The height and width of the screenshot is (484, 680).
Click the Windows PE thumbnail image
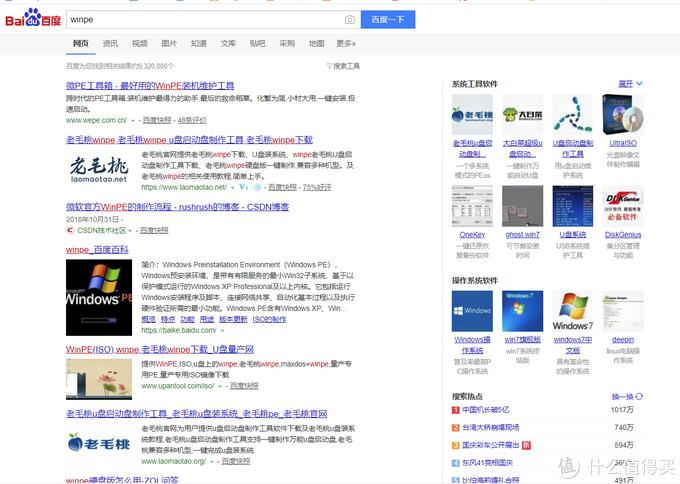click(99, 298)
